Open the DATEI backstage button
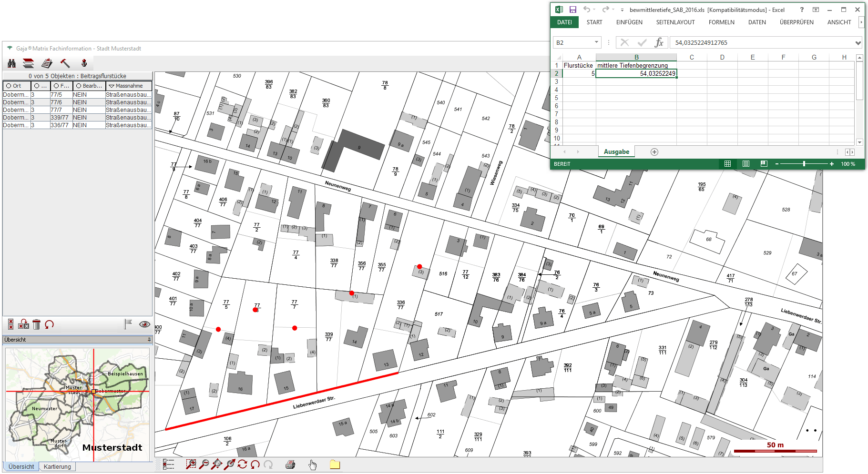This screenshot has width=868, height=474. click(x=564, y=22)
